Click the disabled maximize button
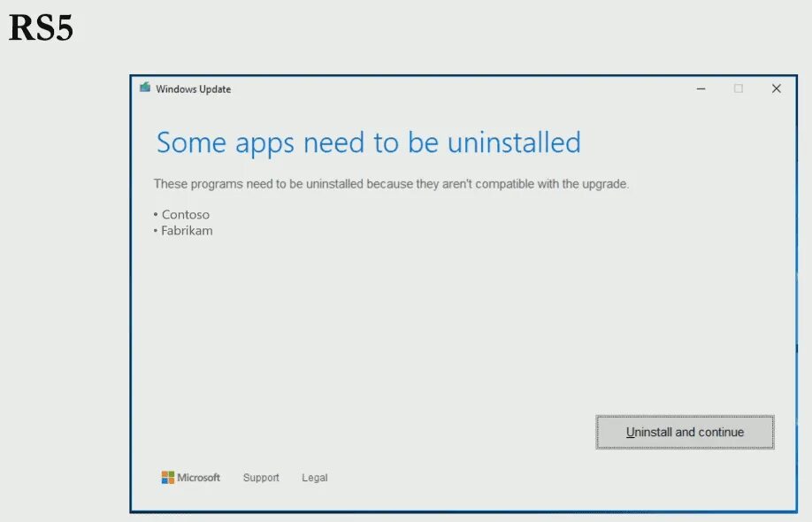This screenshot has height=522, width=812. [739, 88]
